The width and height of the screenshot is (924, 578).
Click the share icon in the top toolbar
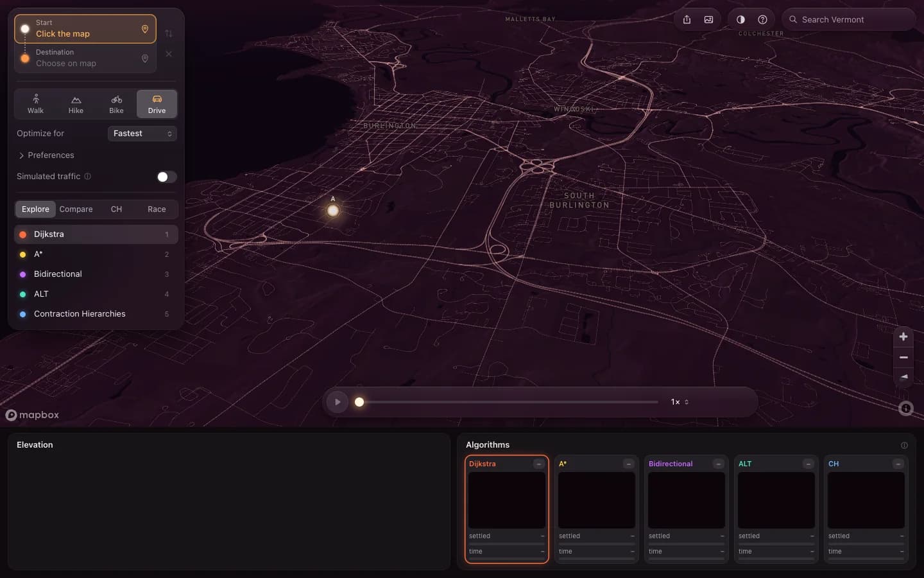coord(687,19)
